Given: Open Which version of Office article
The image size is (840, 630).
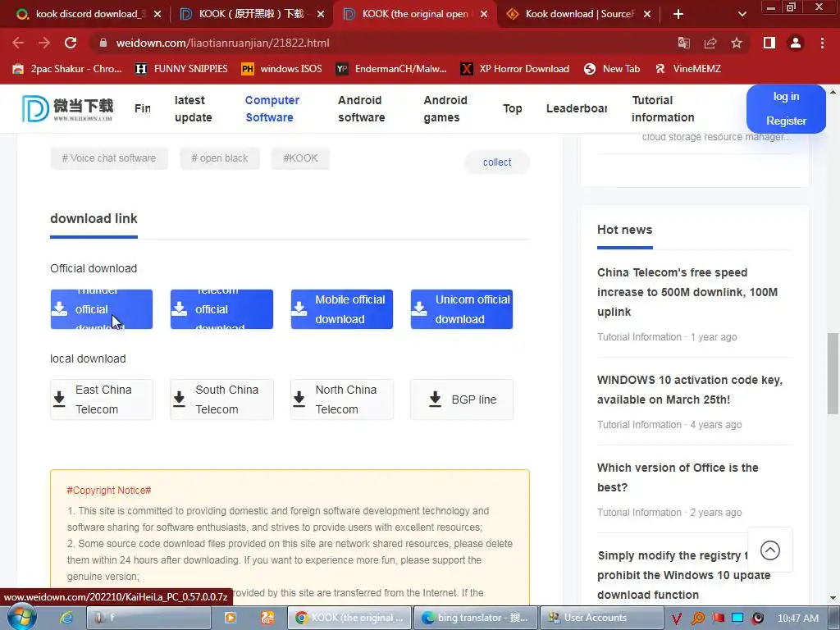Looking at the screenshot, I should coord(678,477).
